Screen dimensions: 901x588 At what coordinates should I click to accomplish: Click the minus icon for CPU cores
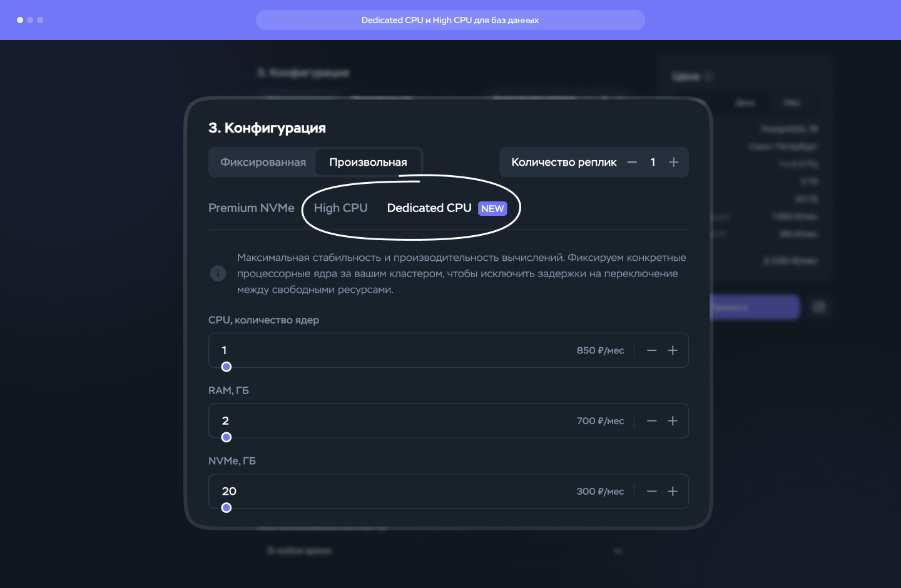pyautogui.click(x=652, y=351)
